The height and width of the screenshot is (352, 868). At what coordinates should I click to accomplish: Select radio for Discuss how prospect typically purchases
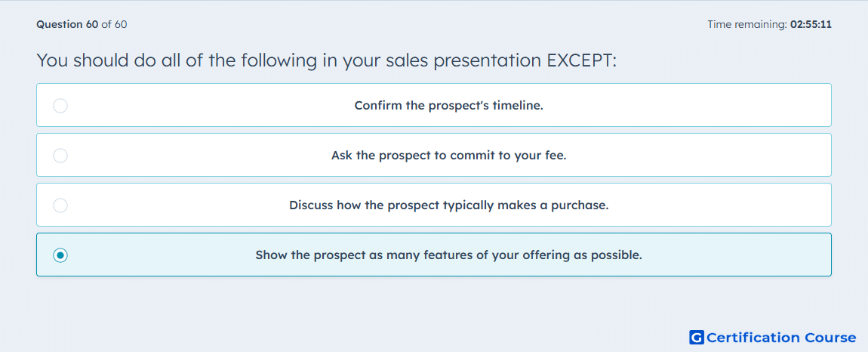60,205
